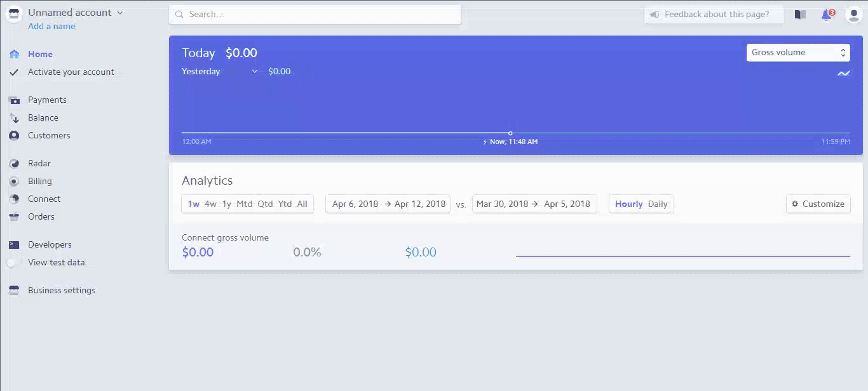The height and width of the screenshot is (391, 868).
Task: Click in the Search input field
Action: point(315,14)
